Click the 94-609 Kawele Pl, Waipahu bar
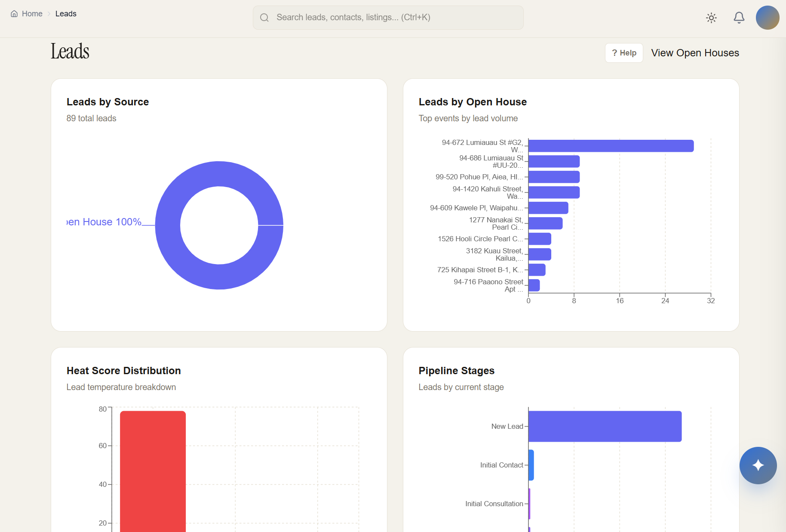Viewport: 786px width, 532px height. (x=548, y=208)
